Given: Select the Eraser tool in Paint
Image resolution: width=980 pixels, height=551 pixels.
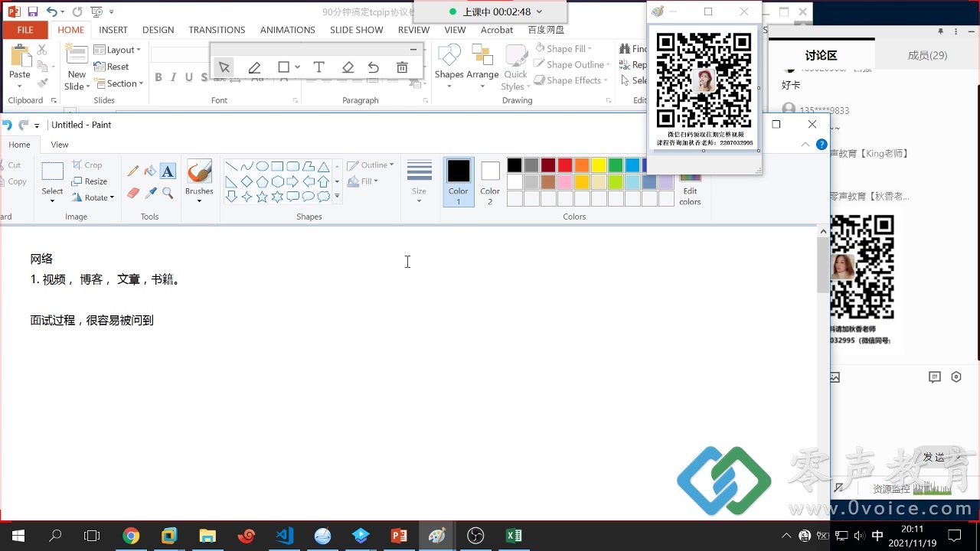Looking at the screenshot, I should (133, 193).
